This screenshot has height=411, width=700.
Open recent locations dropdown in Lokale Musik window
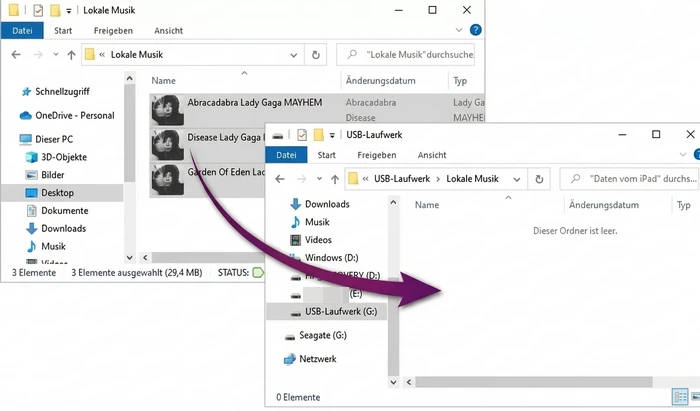(56, 54)
